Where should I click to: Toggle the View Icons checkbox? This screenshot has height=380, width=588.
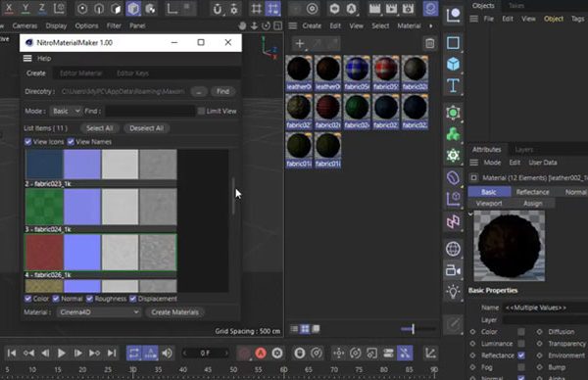27,142
